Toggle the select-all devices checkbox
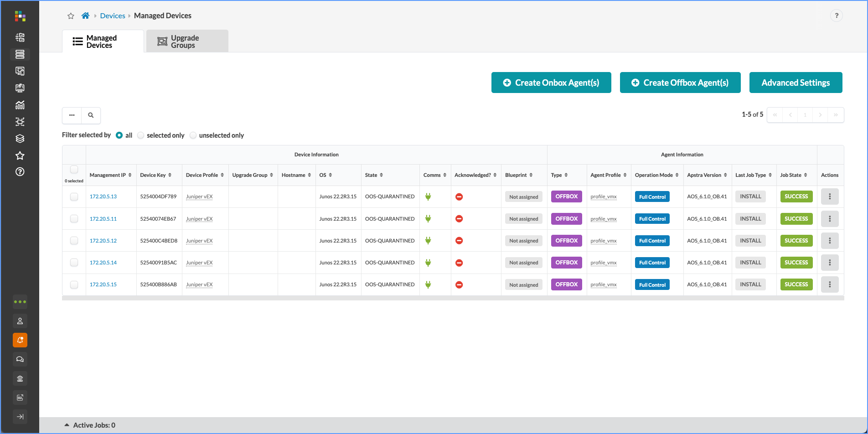868x434 pixels. pos(74,170)
